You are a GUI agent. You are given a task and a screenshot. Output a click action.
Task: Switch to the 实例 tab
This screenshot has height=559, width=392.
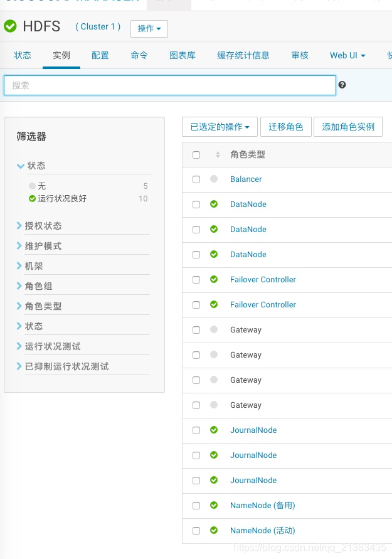tap(61, 55)
